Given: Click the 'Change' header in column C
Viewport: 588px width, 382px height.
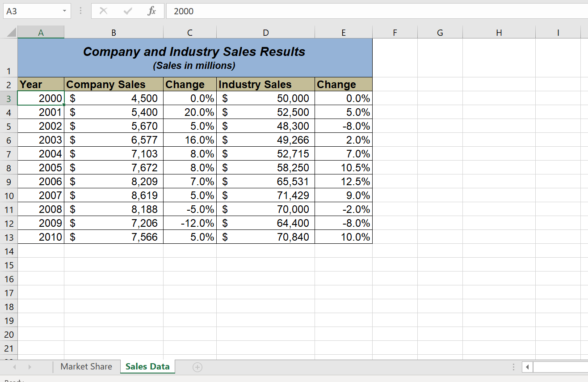Looking at the screenshot, I should click(190, 84).
